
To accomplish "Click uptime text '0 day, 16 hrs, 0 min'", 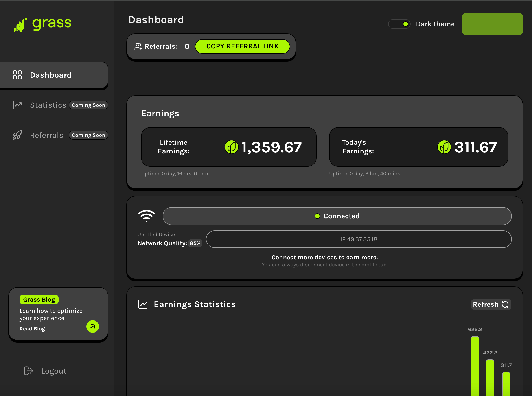I will coord(185,173).
